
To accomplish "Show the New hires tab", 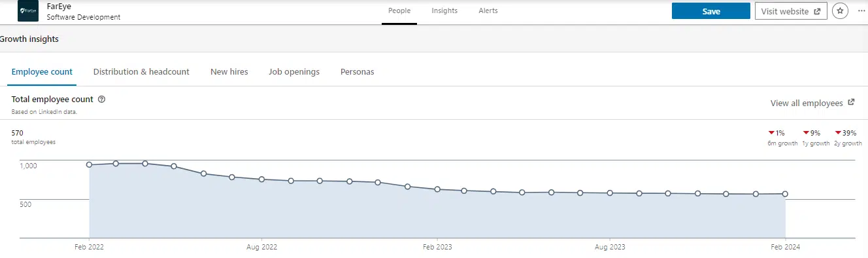I will 229,72.
